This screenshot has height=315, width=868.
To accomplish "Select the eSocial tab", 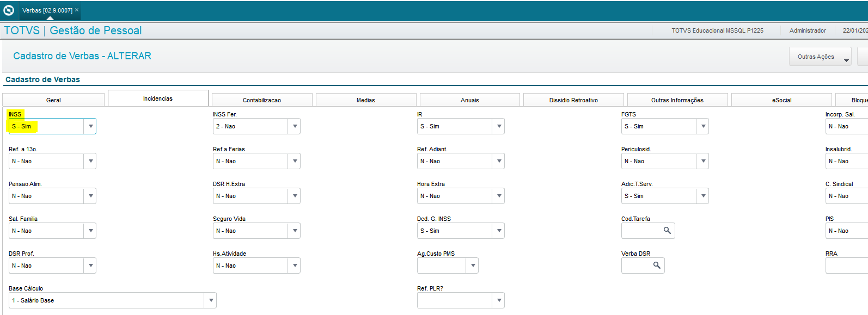I will coord(781,100).
